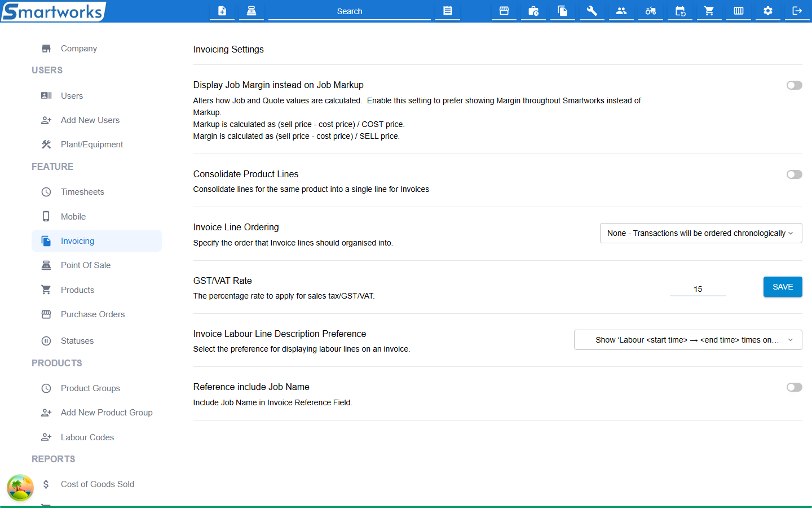Screen dimensions: 812x508
Task: Click the Smartworks logo
Action: click(53, 11)
